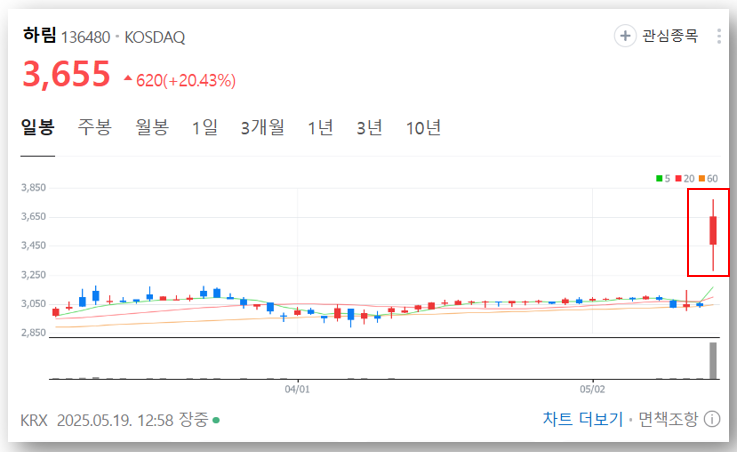The width and height of the screenshot is (737, 452).
Task: Show the 3년 chart range
Action: (369, 127)
